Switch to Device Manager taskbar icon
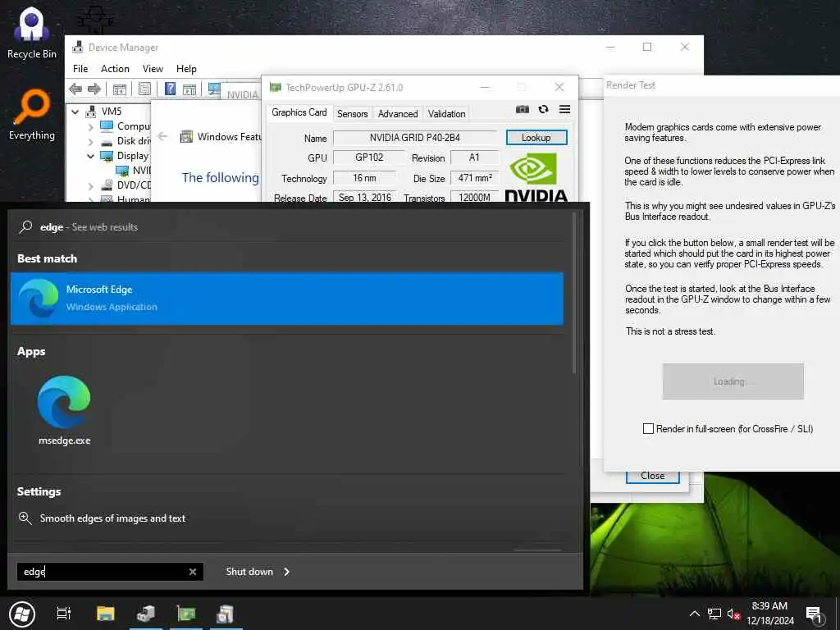This screenshot has width=840, height=630. click(x=146, y=614)
